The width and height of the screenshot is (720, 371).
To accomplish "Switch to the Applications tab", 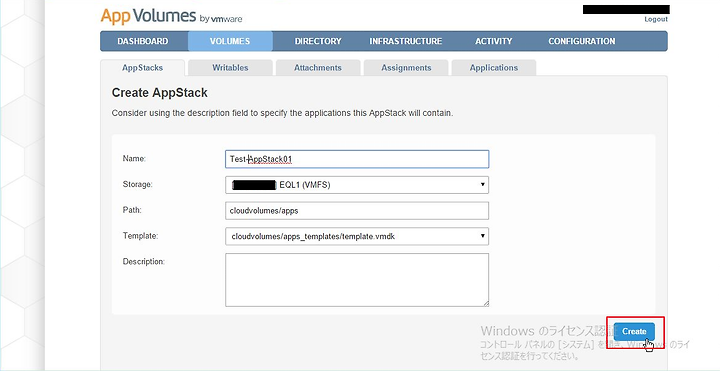I will (x=494, y=67).
